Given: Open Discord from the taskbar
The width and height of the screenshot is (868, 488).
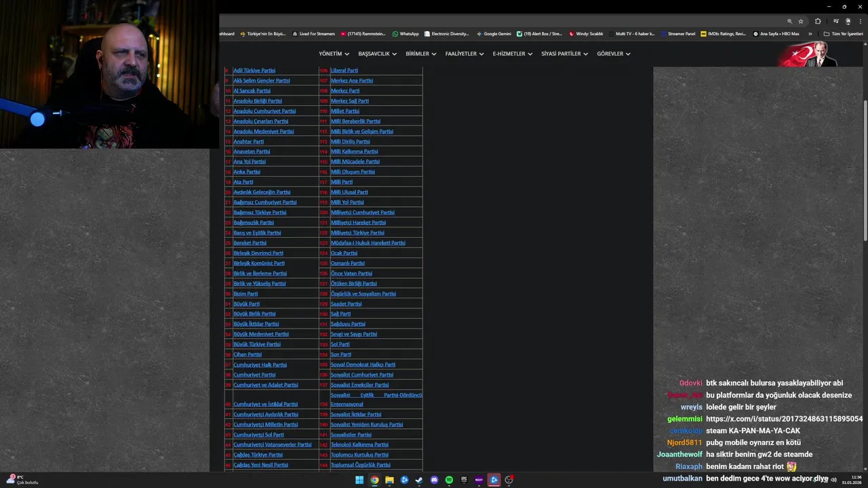Looking at the screenshot, I should 434,480.
